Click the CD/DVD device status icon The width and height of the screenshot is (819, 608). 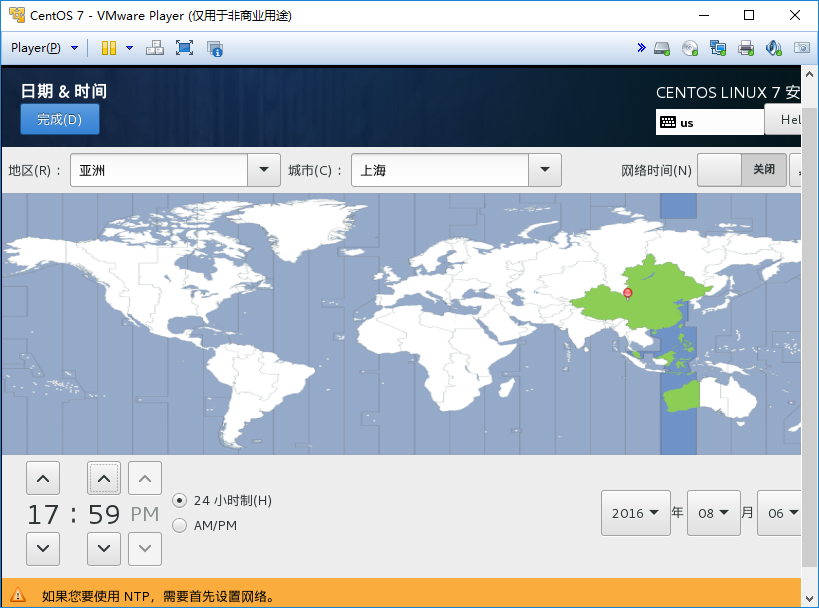click(689, 47)
